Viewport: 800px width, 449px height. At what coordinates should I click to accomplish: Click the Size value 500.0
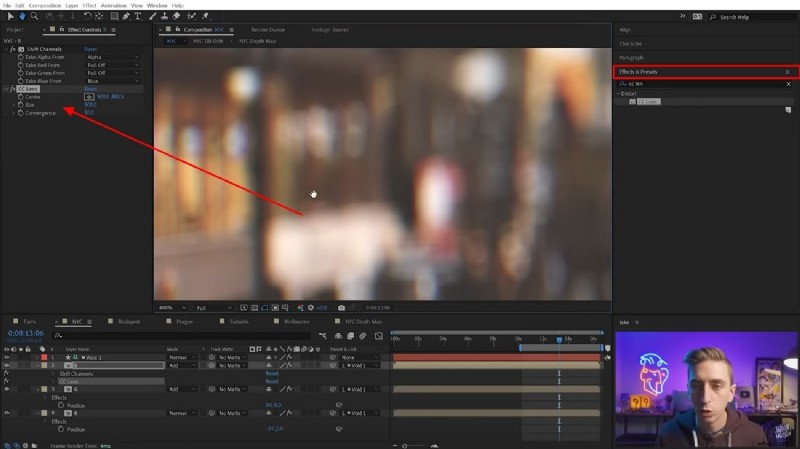point(90,105)
